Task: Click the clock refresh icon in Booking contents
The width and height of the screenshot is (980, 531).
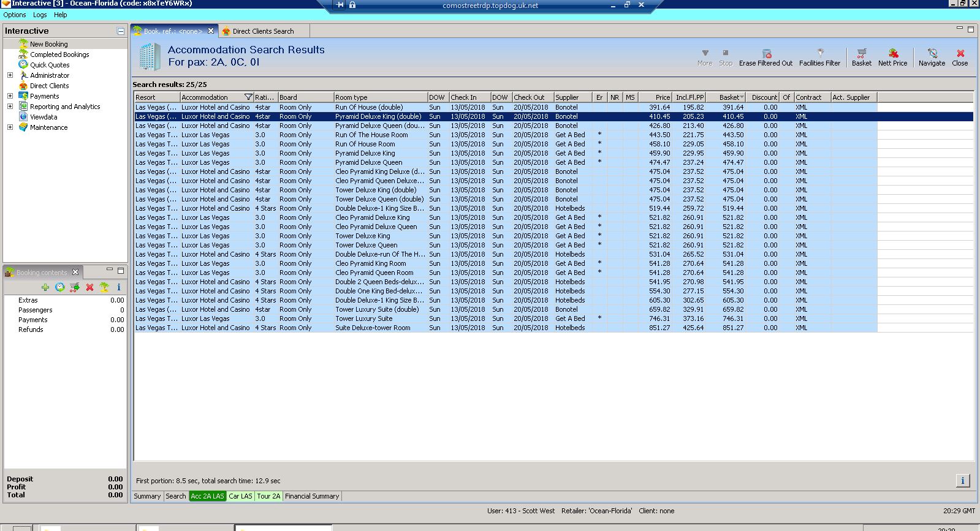Action: pyautogui.click(x=60, y=287)
